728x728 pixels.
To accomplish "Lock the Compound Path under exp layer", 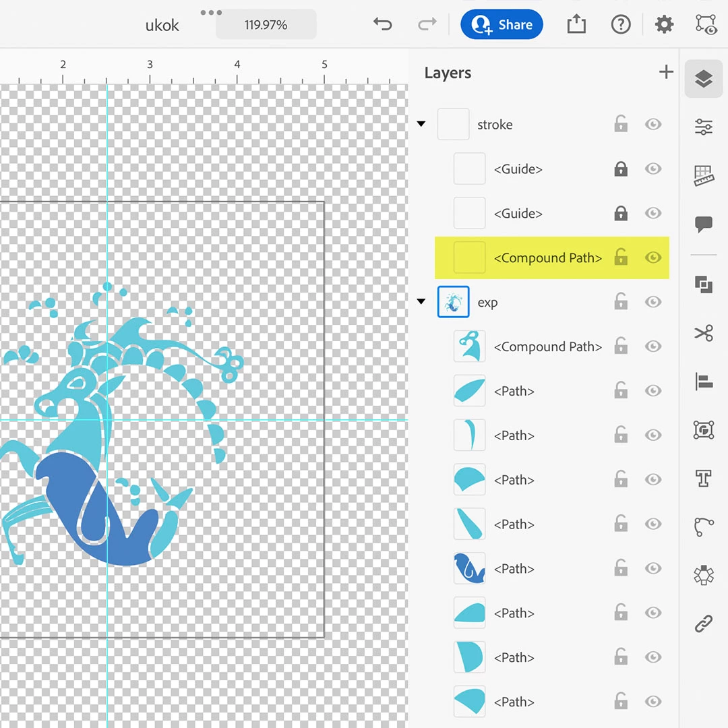I will 621,346.
